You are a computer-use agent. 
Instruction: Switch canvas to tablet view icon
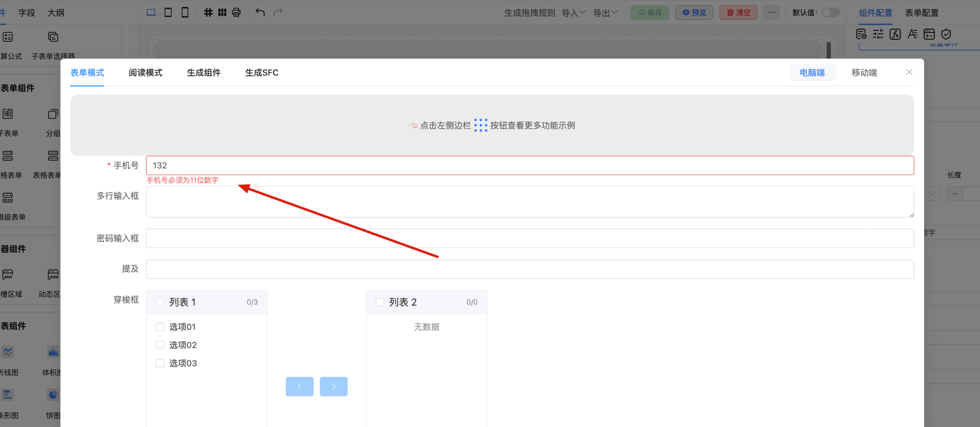[168, 12]
